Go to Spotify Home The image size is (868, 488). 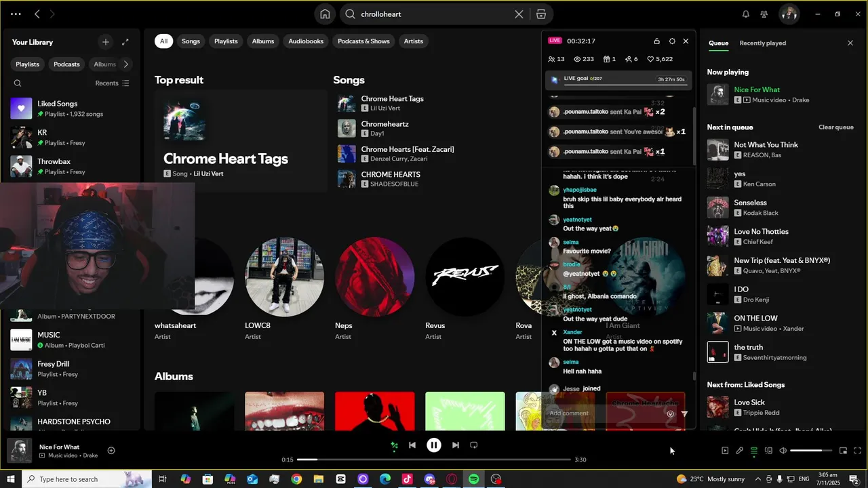tap(325, 14)
